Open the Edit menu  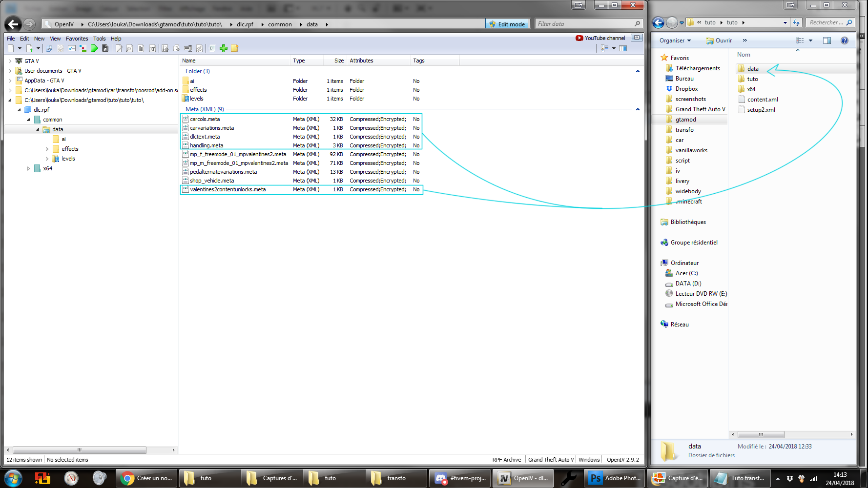[x=24, y=39]
